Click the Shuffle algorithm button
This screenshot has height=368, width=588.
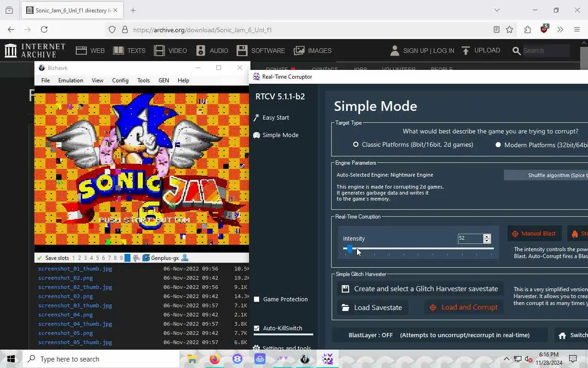(x=546, y=175)
